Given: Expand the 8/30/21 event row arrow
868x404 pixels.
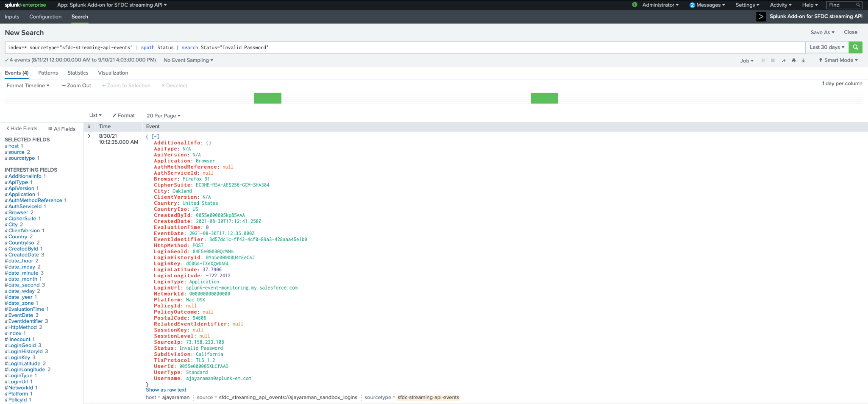Looking at the screenshot, I should pyautogui.click(x=89, y=136).
